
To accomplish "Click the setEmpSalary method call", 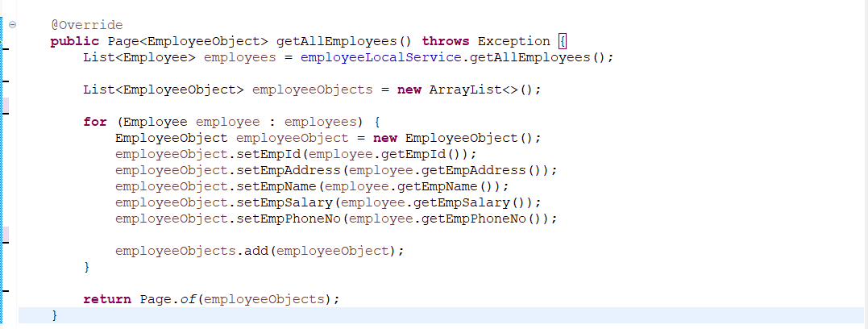I will coord(284,202).
